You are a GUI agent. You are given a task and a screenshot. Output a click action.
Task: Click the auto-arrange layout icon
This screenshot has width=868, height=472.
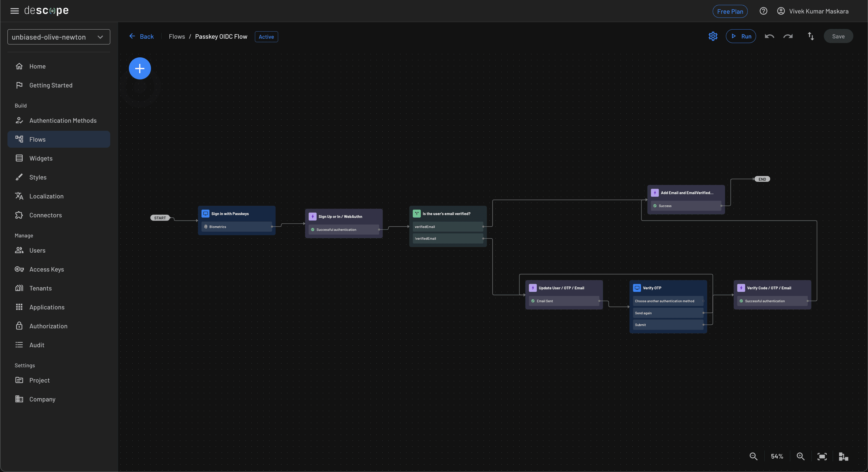pos(843,456)
